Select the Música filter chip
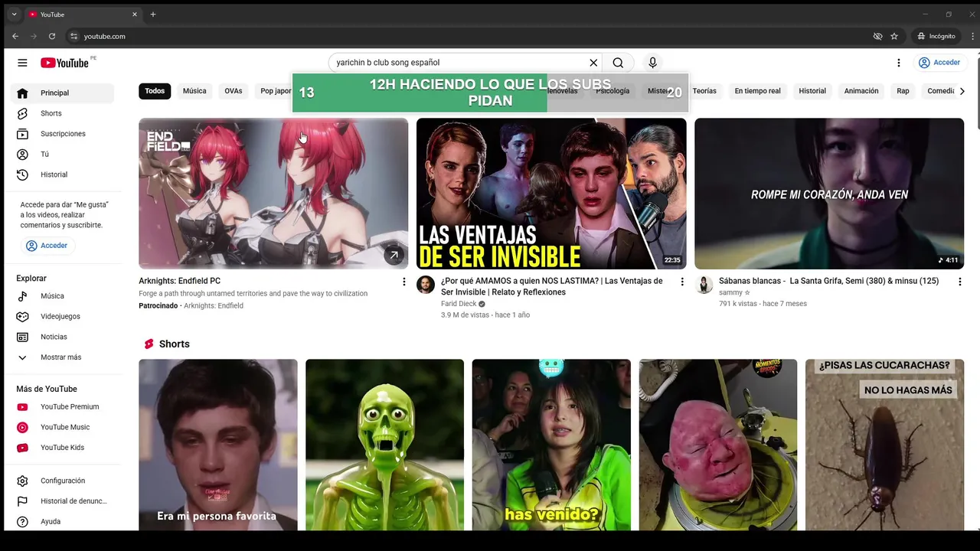Screen dimensions: 980x551 (194, 91)
